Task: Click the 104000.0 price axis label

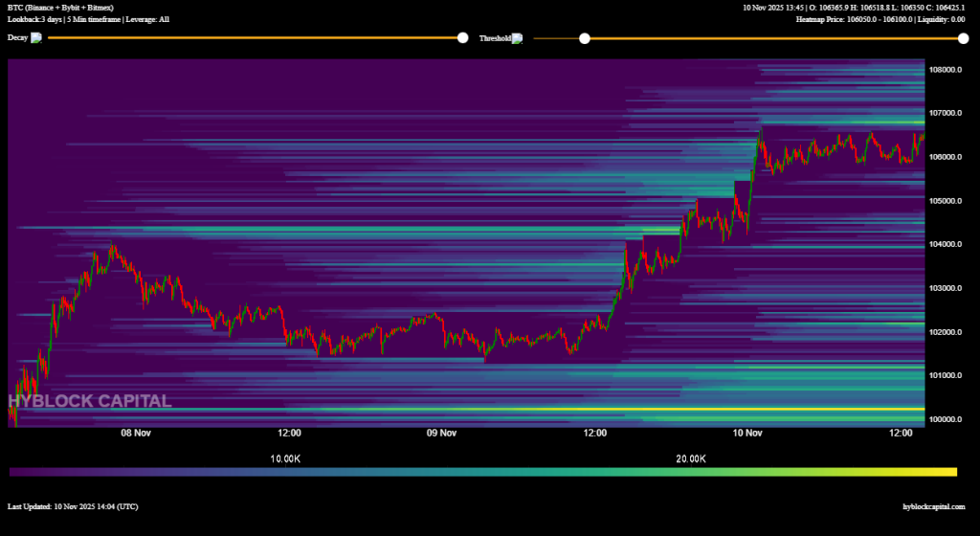Action: [x=945, y=245]
